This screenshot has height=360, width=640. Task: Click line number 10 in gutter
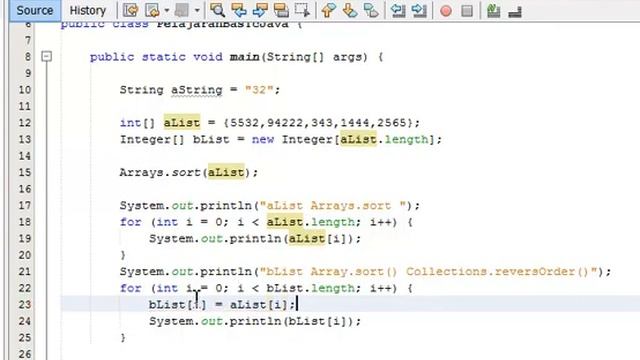click(25, 90)
